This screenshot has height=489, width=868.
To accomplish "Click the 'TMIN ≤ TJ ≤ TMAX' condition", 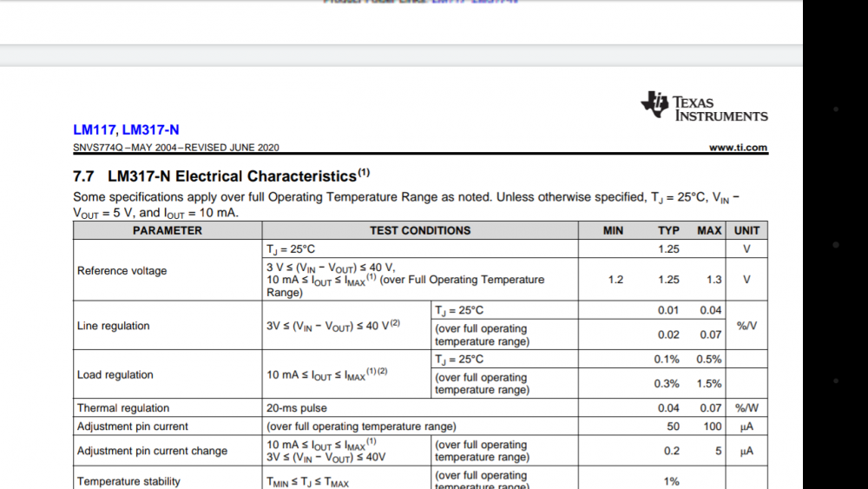I will [307, 482].
